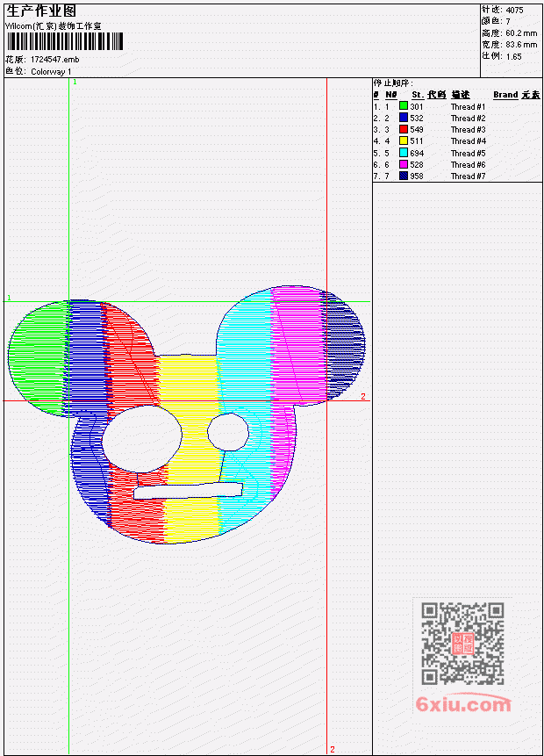Screen dimensions: 544x756
Task: Click the Thread #3 description
Action: pos(468,130)
